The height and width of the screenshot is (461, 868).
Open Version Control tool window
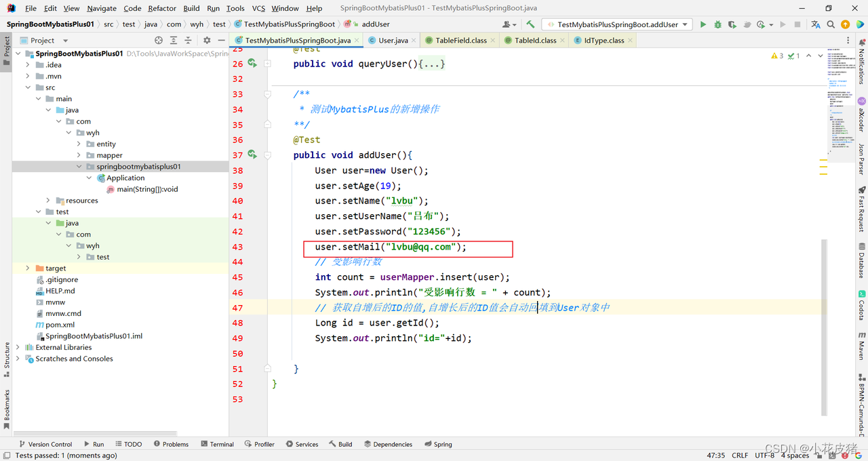click(45, 445)
